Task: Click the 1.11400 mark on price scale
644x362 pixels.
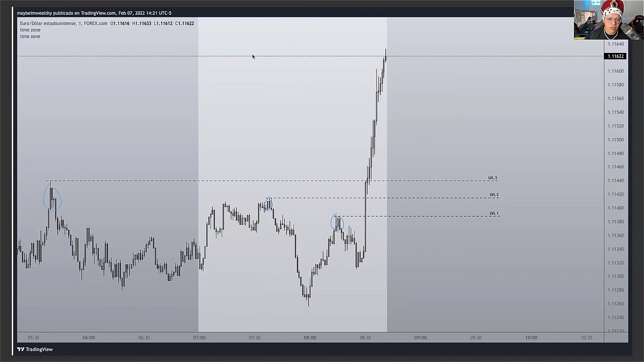Action: [615, 208]
